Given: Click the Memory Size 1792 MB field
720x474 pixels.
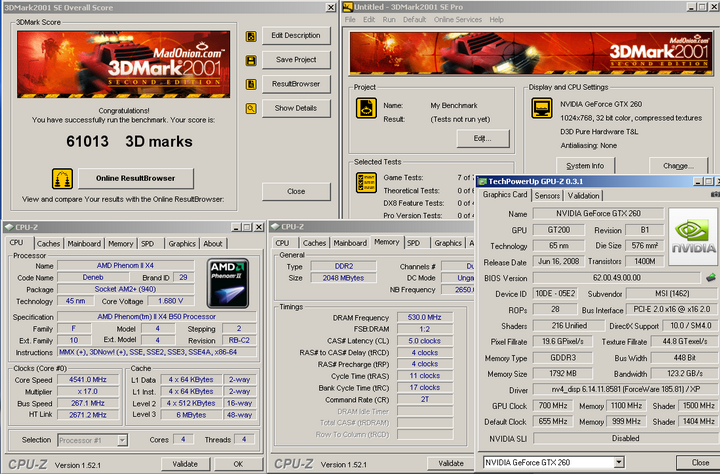Looking at the screenshot, I should pos(562,374).
